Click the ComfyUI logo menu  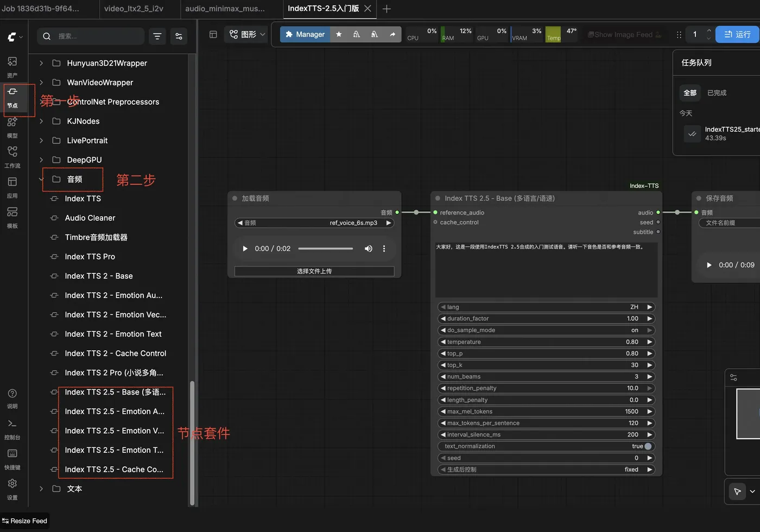tap(15, 36)
